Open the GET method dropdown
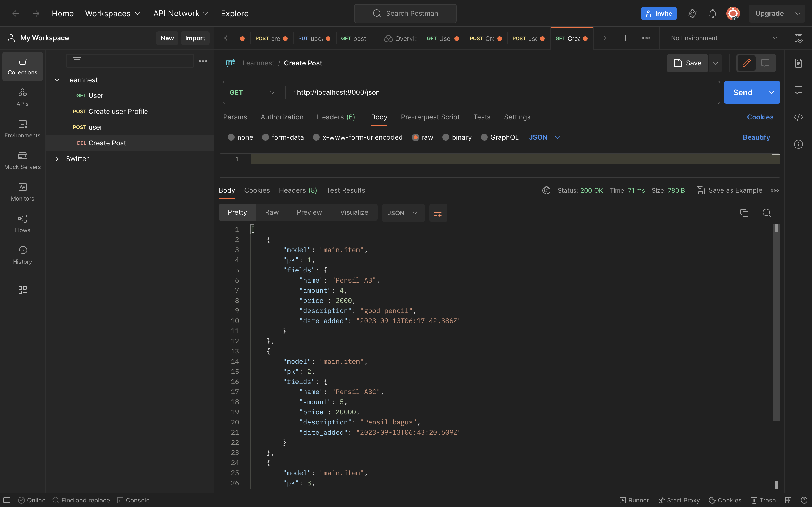Image resolution: width=812 pixels, height=507 pixels. pos(253,92)
